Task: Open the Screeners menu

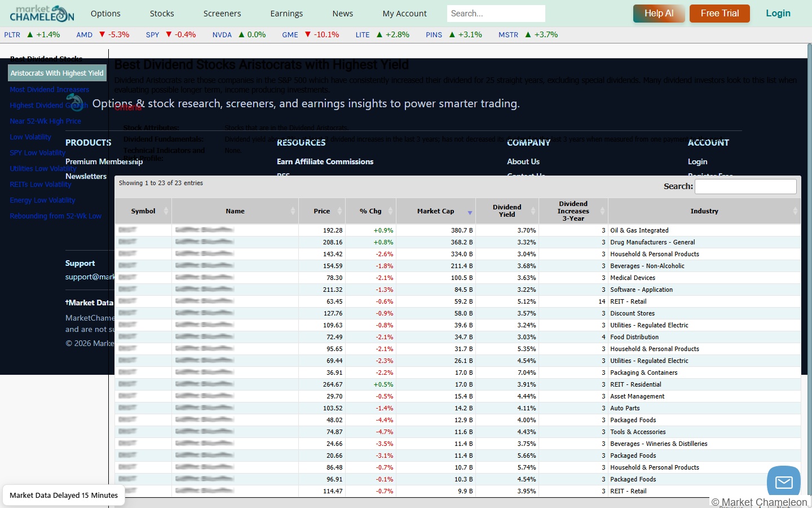Action: click(222, 14)
